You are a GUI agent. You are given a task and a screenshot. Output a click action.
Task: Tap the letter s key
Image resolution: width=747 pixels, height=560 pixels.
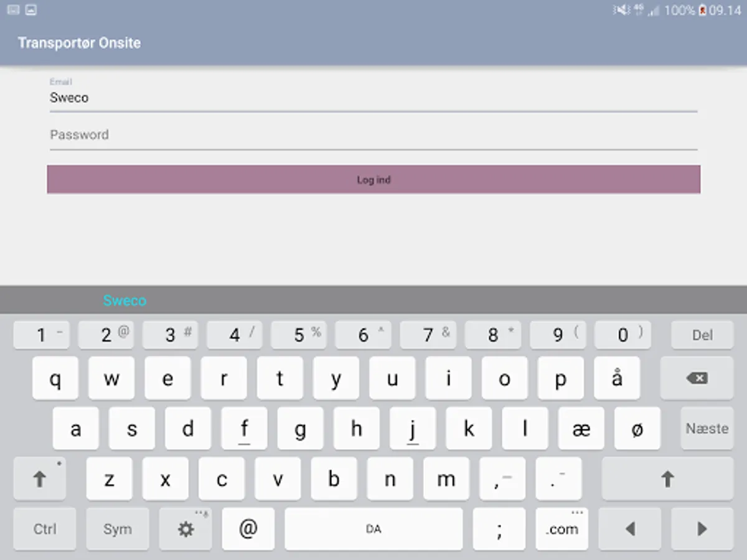click(132, 429)
